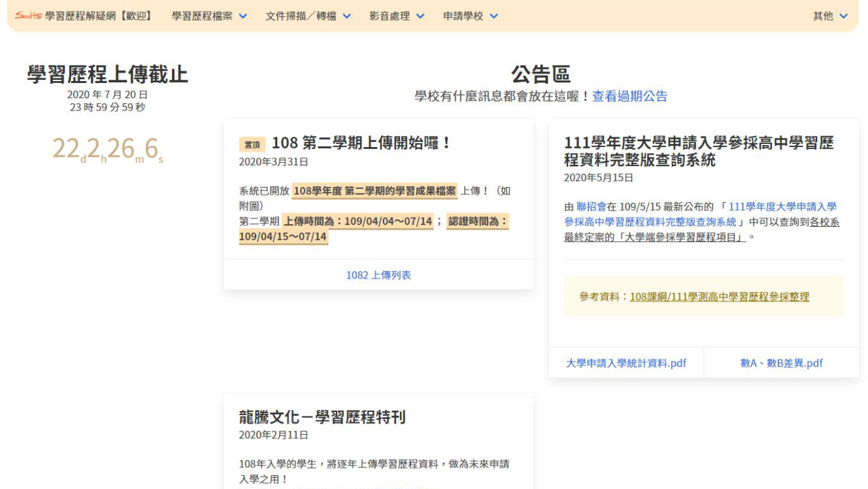The image size is (868, 489).
Task: Expand the 學習歷程檔案 dropdown menu
Action: pyautogui.click(x=209, y=16)
